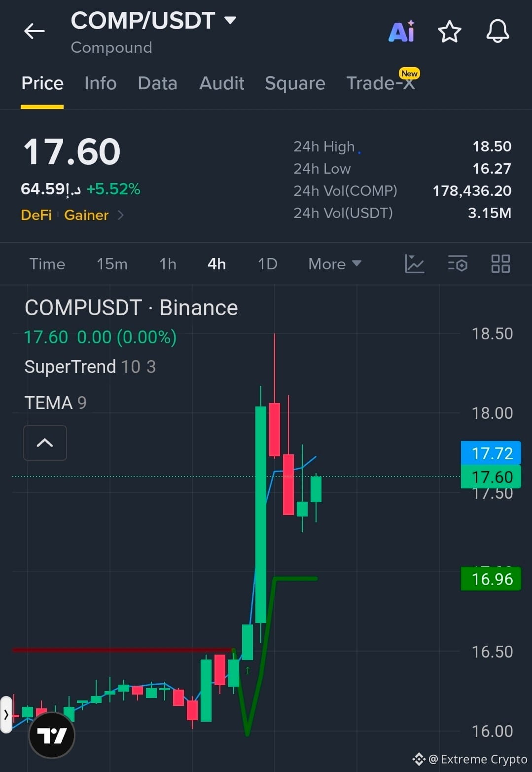
Task: Open the AI assistant icon
Action: pos(402,32)
